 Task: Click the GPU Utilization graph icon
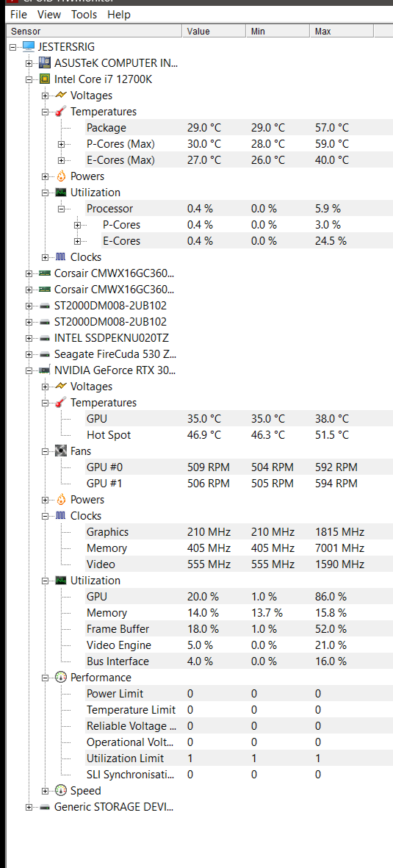(61, 581)
